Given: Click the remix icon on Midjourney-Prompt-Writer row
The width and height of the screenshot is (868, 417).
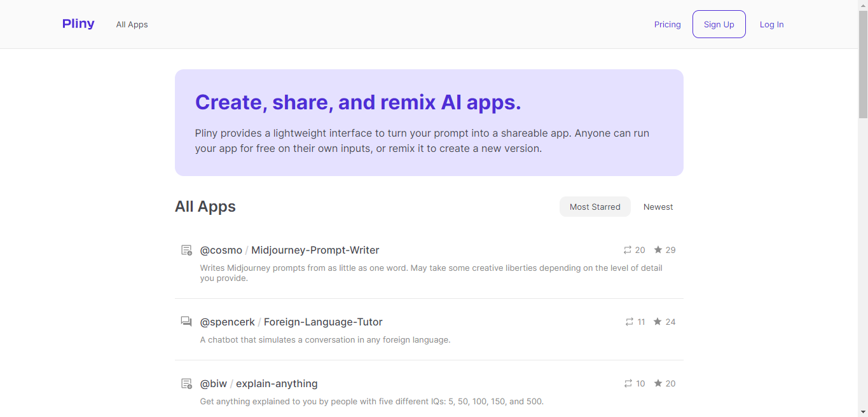Looking at the screenshot, I should coord(628,250).
